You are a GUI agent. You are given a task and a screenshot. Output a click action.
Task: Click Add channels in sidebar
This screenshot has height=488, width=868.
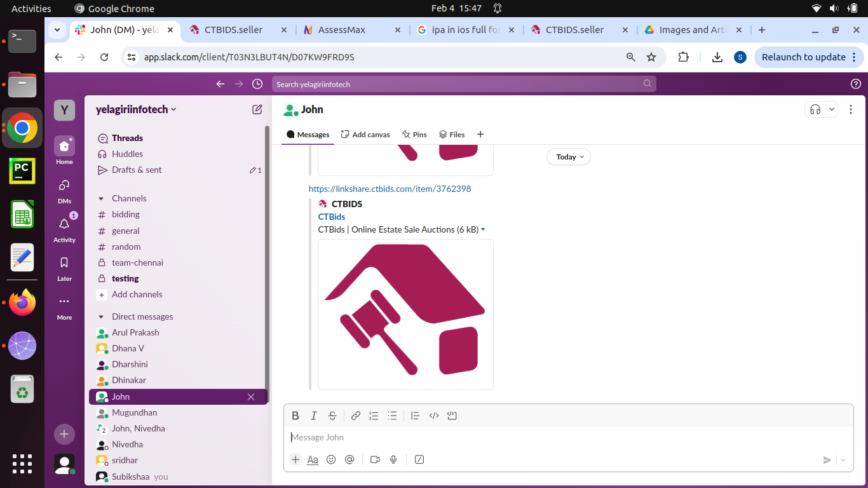coord(137,294)
